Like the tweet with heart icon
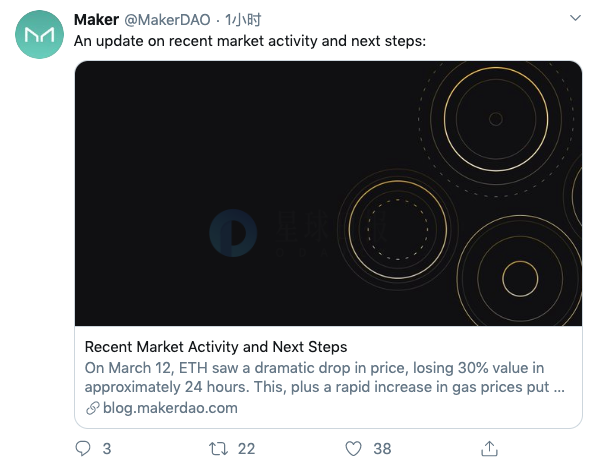597x466 pixels. [x=353, y=448]
